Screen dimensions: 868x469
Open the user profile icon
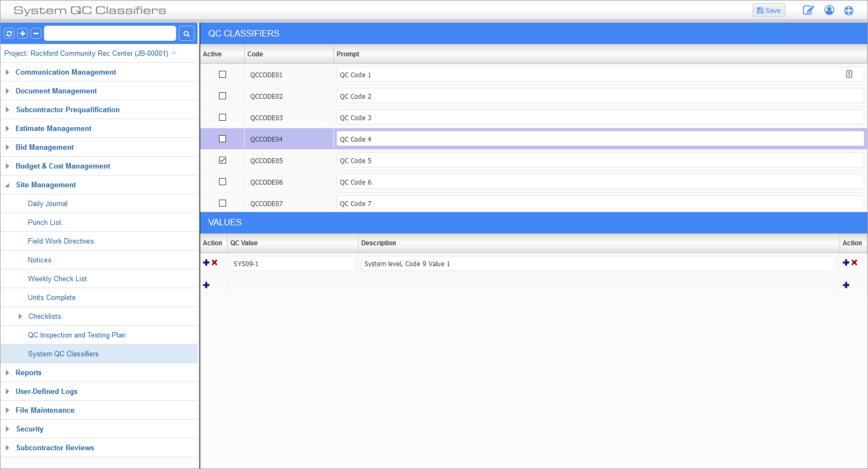(829, 10)
